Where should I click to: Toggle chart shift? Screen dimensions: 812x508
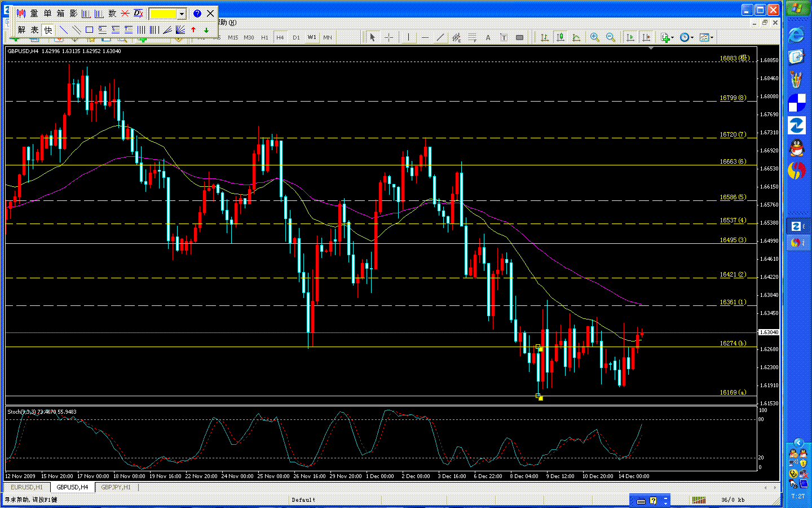[646, 37]
